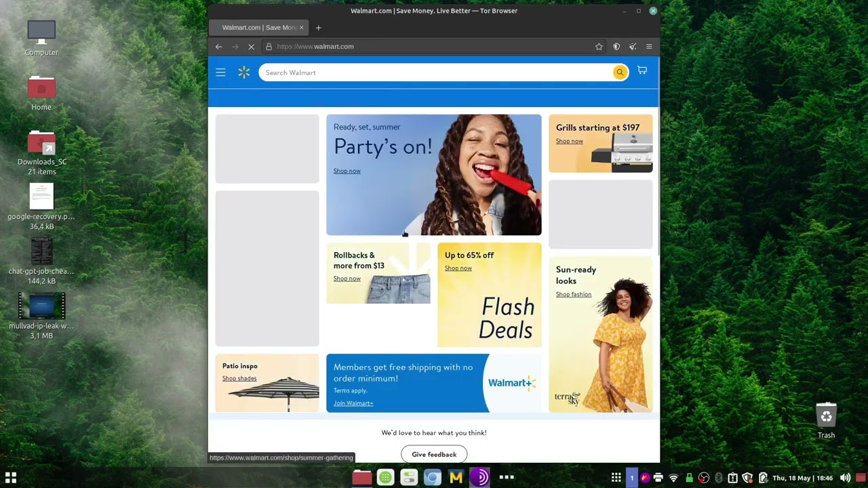Close the Walmart.com tab
This screenshot has height=488, width=868.
301,28
